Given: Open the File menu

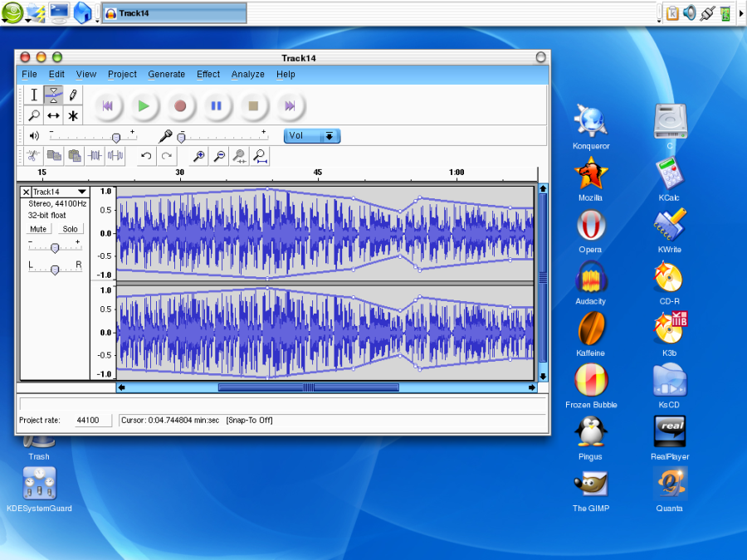Looking at the screenshot, I should tap(29, 75).
